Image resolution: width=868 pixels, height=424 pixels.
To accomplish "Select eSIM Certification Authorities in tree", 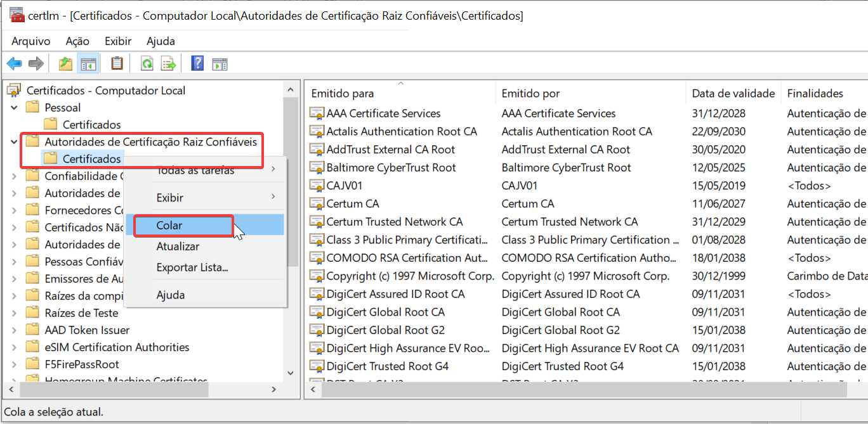I will coord(117,347).
